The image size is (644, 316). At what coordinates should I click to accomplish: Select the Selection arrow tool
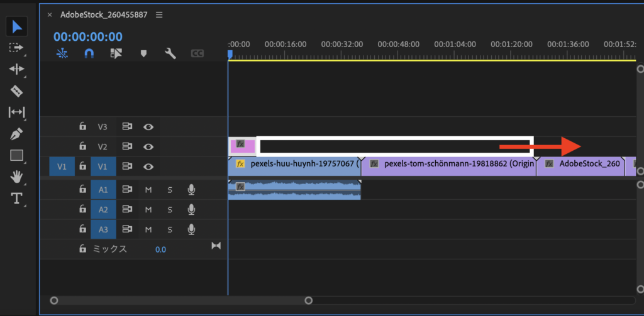(x=17, y=26)
